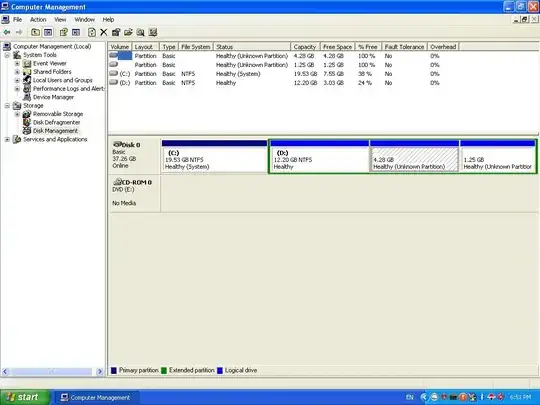540x405 pixels.
Task: Click the Healthy (System) status cell
Action: pos(238,74)
